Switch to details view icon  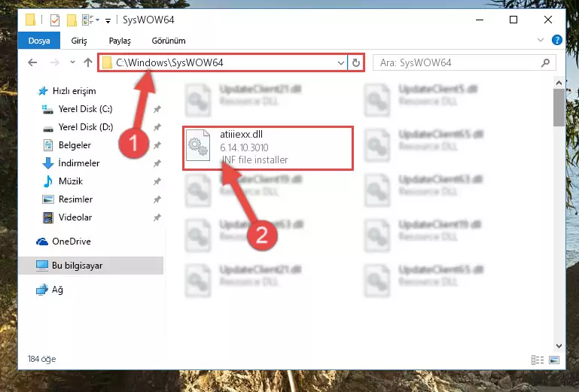click(538, 360)
